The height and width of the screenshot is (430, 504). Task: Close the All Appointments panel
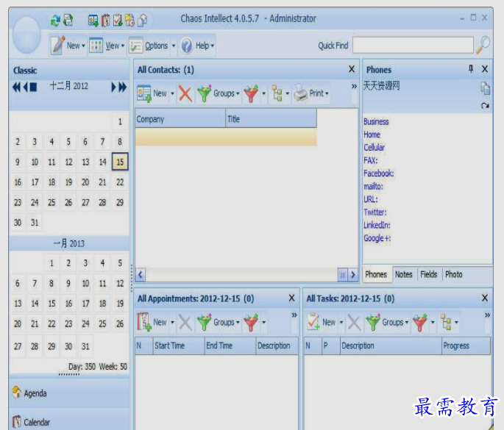point(292,298)
